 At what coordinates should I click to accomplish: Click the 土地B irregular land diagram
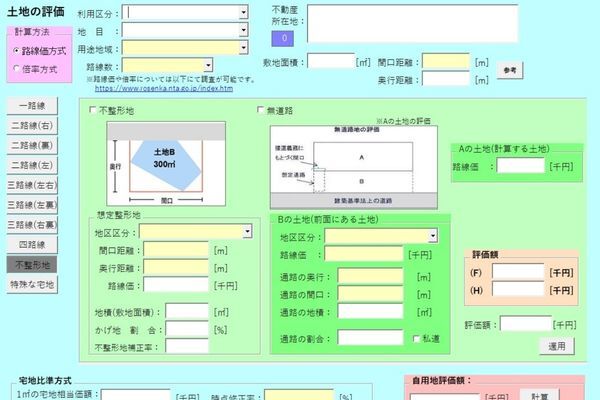point(166,164)
